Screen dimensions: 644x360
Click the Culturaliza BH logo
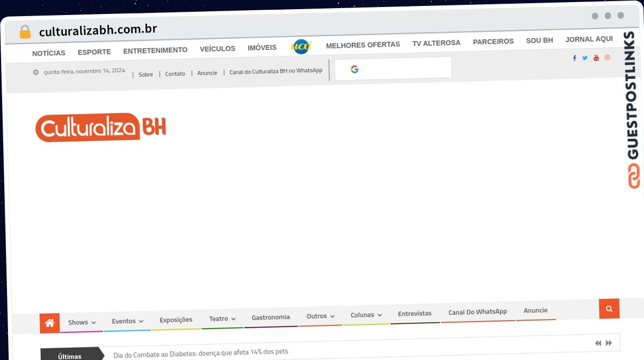(x=101, y=127)
